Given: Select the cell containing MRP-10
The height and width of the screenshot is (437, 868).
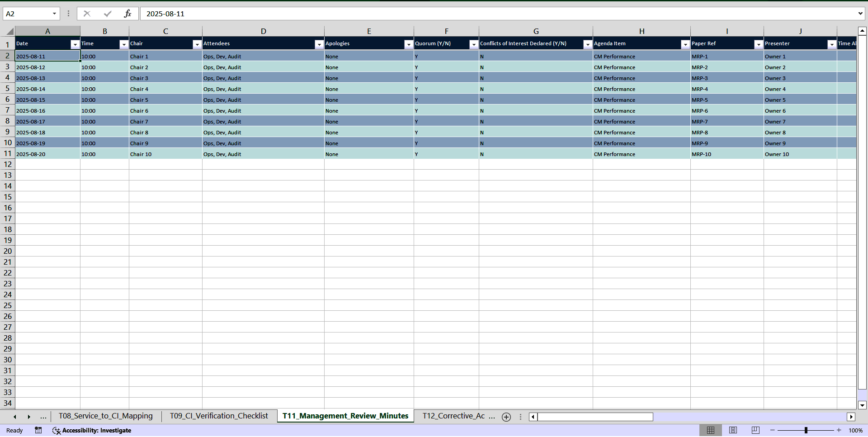Looking at the screenshot, I should tap(727, 154).
